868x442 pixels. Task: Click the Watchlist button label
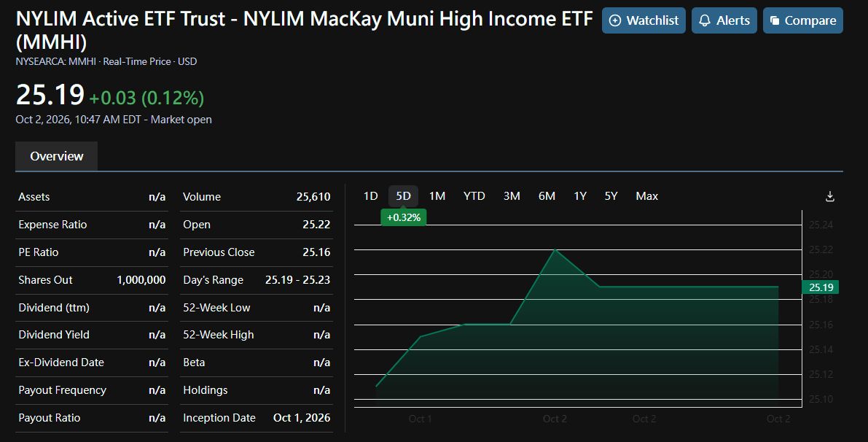[x=652, y=20]
